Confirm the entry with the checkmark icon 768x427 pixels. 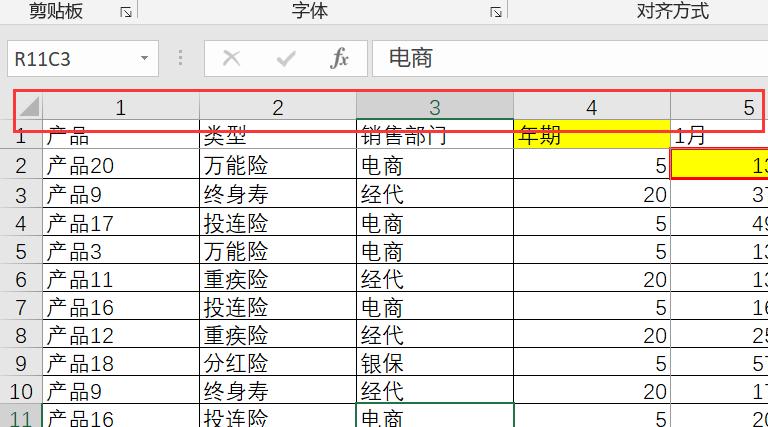[286, 58]
